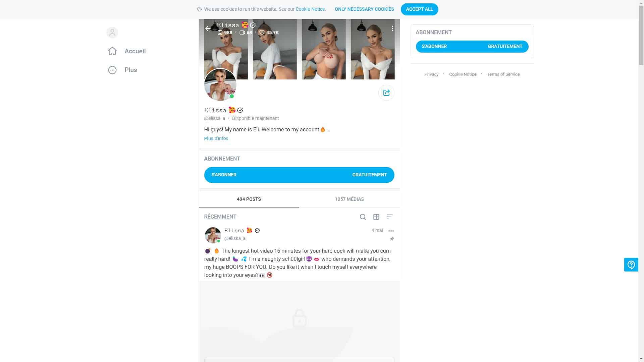This screenshot has height=362, width=644.
Task: Expand bio with Plus d'infos
Action: [x=216, y=138]
